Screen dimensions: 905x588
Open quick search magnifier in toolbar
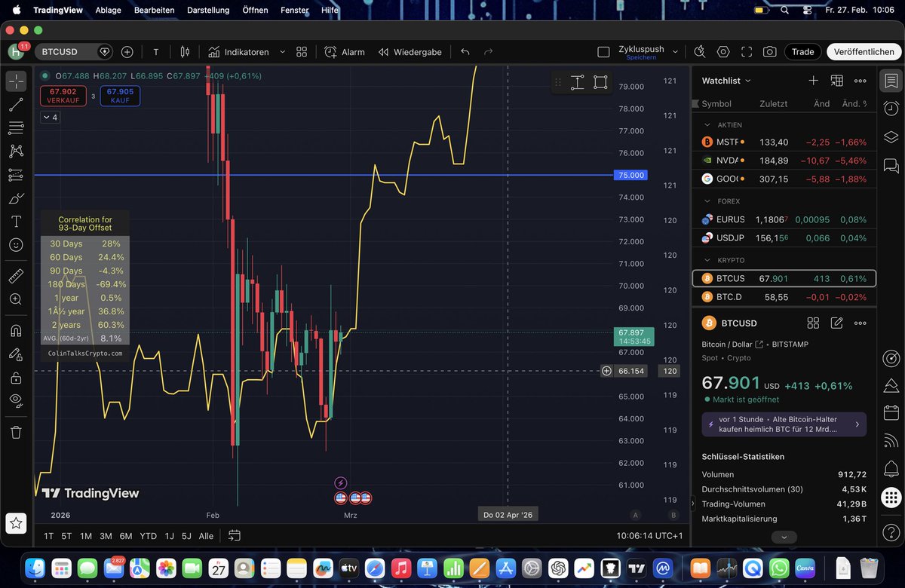(700, 51)
